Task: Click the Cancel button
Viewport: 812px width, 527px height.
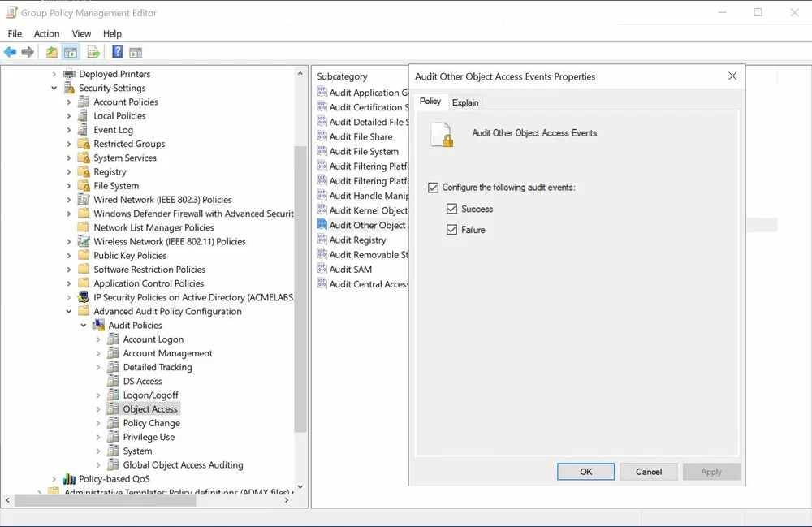Action: [648, 472]
